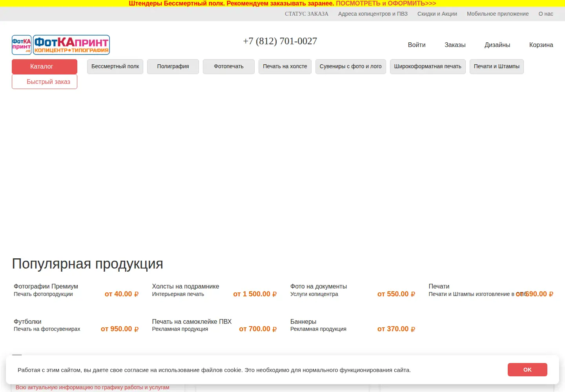Open the Фотографии Премиум product
The image size is (565, 392).
[46, 287]
